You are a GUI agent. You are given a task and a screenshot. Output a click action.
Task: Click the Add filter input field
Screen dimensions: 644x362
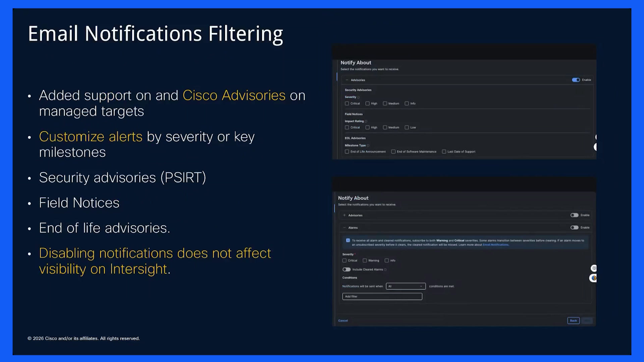[382, 296]
